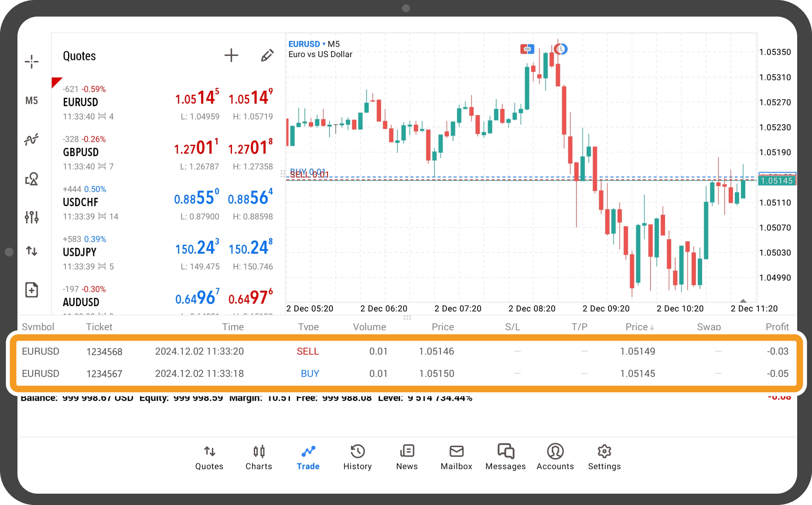Sort positions by the current Price column
This screenshot has height=505, width=812.
pyautogui.click(x=639, y=327)
